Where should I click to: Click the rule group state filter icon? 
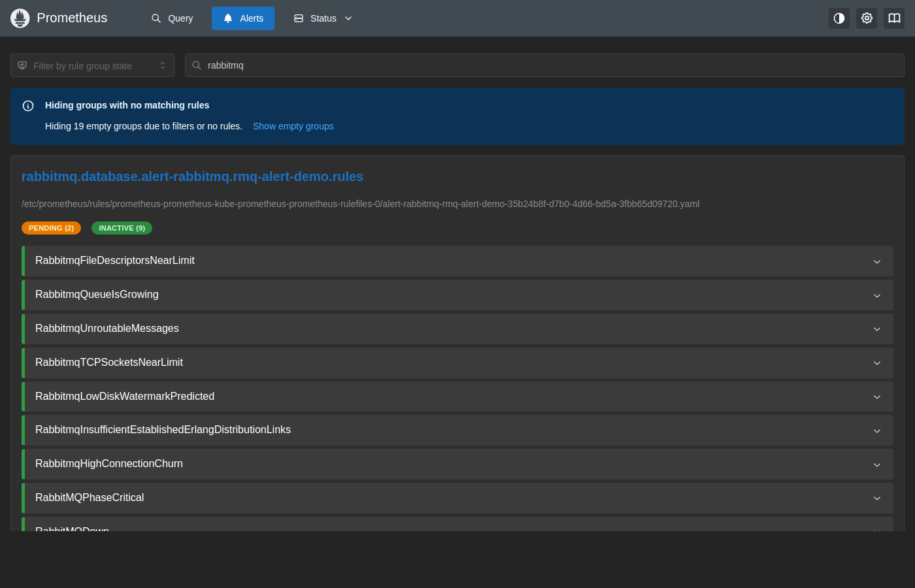click(x=22, y=65)
